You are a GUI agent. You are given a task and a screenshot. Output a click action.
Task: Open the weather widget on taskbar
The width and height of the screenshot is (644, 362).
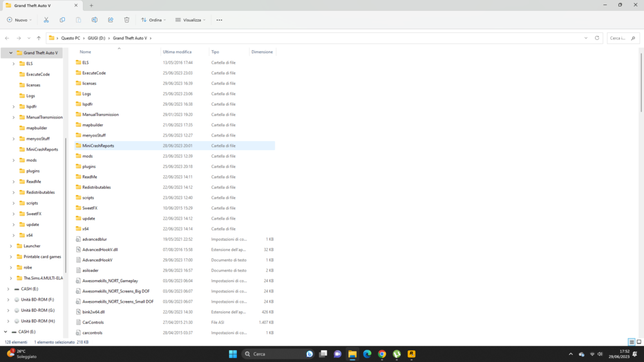coord(21,354)
